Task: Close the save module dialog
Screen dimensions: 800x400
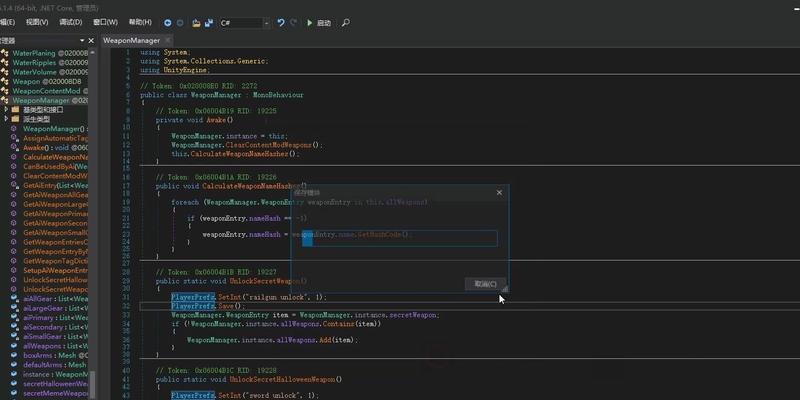Action: 499,192
